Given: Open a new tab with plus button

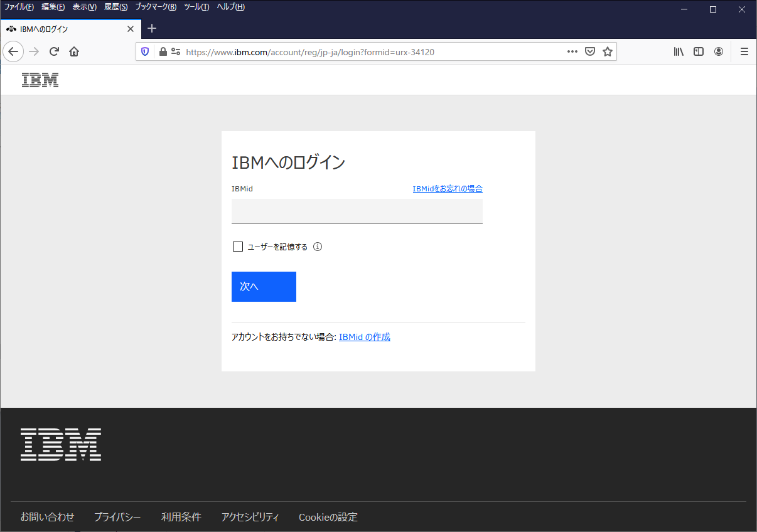Looking at the screenshot, I should pyautogui.click(x=152, y=28).
